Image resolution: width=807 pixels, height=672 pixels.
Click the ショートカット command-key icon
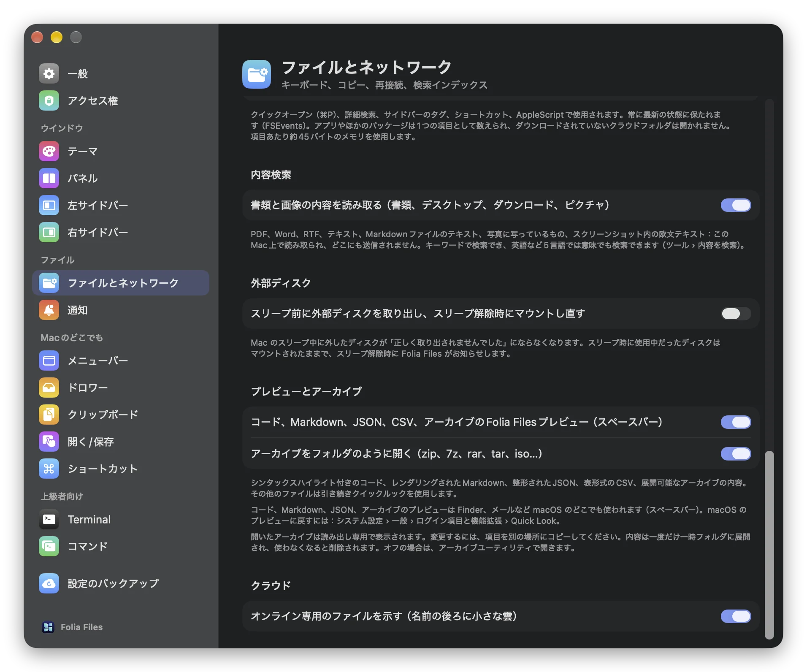pos(49,469)
